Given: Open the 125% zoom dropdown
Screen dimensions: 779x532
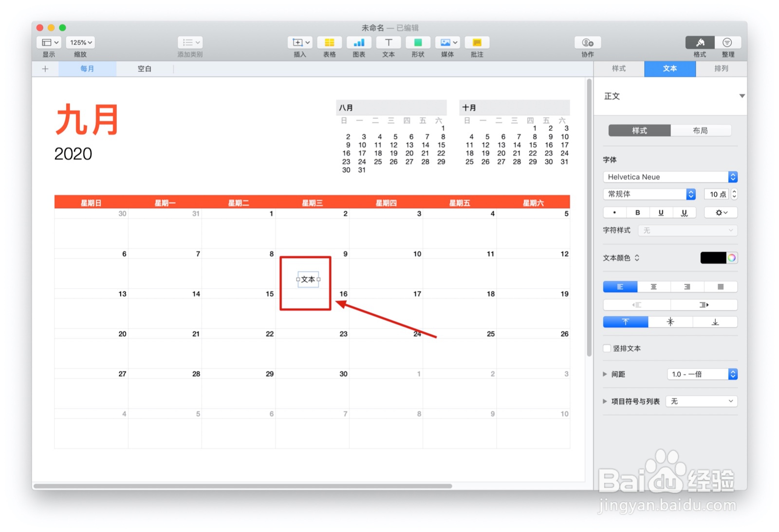Looking at the screenshot, I should [x=80, y=42].
